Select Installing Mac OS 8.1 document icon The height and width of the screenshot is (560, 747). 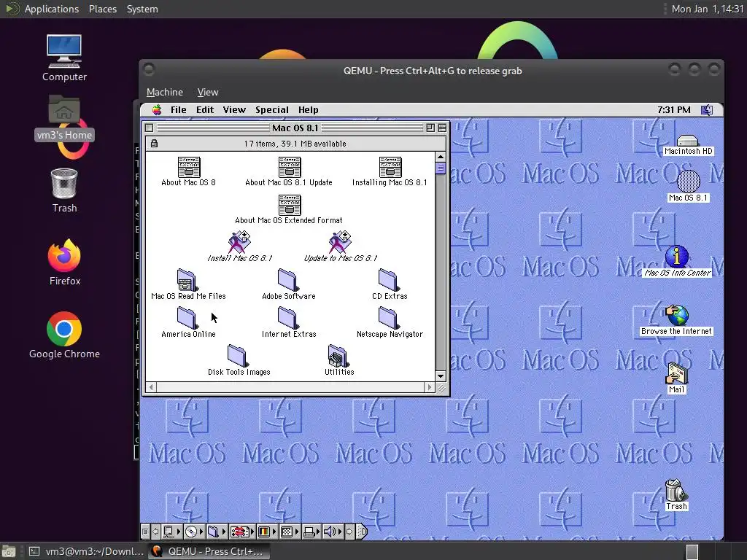coord(390,171)
